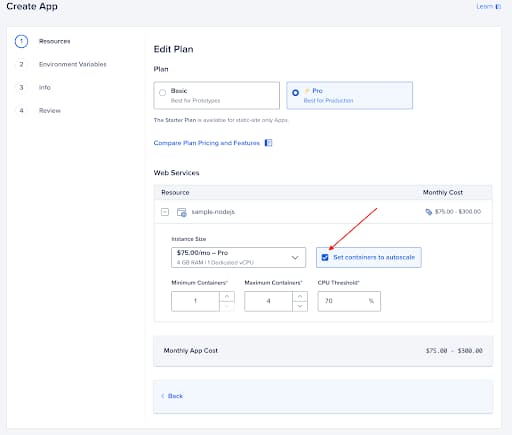Open the Instance Size dropdown

coord(238,257)
